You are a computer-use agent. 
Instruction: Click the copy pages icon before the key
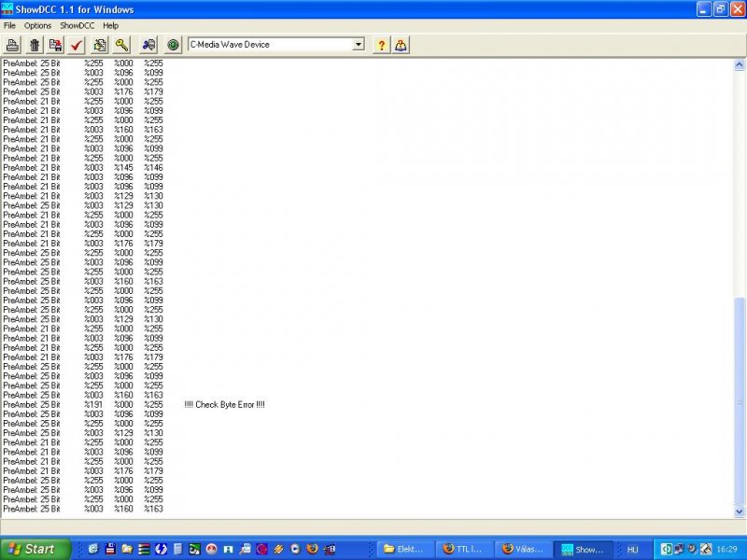click(100, 45)
